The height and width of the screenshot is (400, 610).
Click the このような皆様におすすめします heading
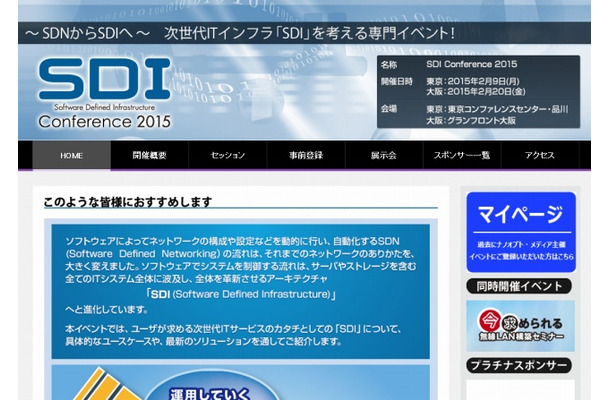tap(128, 202)
